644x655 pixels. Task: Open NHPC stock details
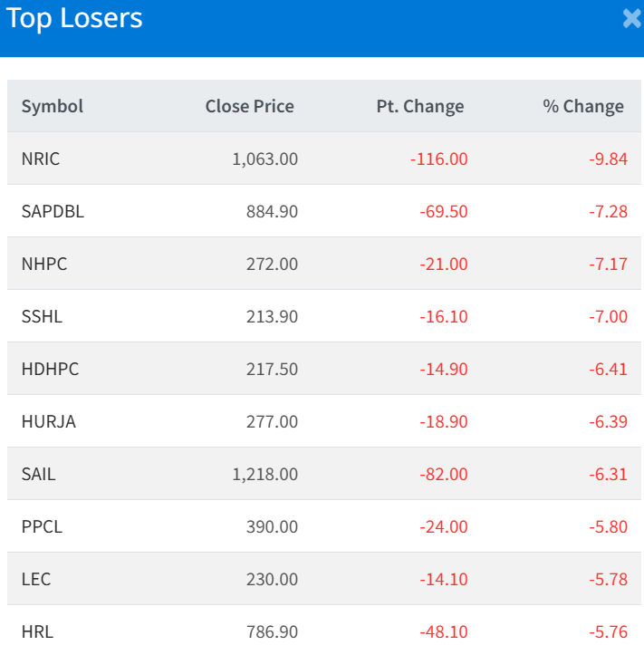coord(44,264)
